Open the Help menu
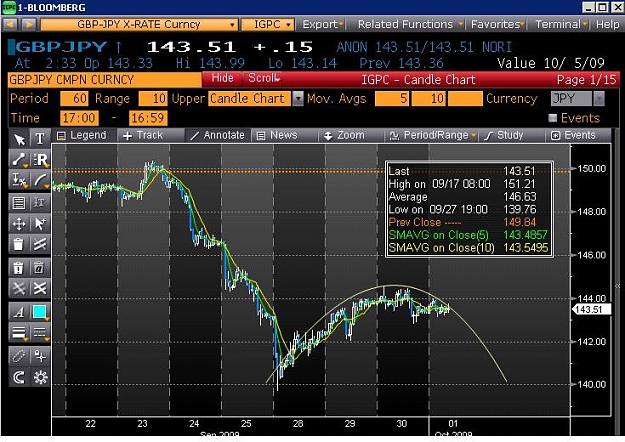The width and height of the screenshot is (625, 442). [x=607, y=24]
